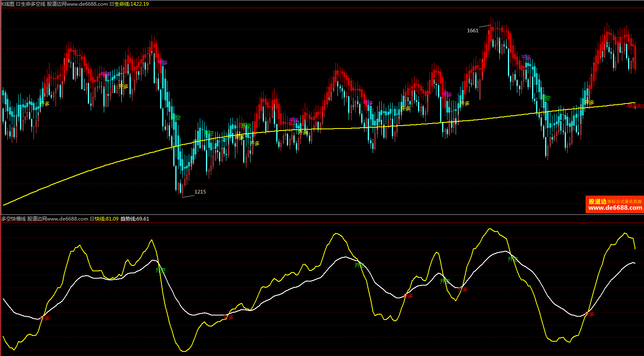Screen dimensions: 644x356
Task: Select rightmost green 开空 marker in lower panel
Action: [512, 259]
